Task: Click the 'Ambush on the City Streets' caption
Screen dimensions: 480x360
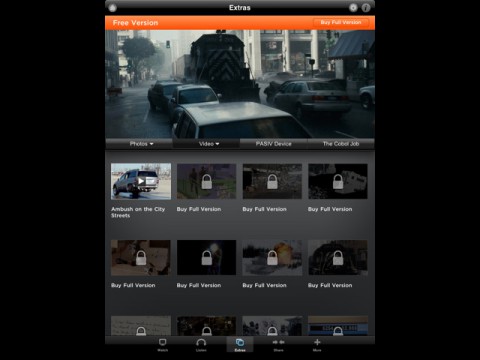Action: (x=138, y=212)
